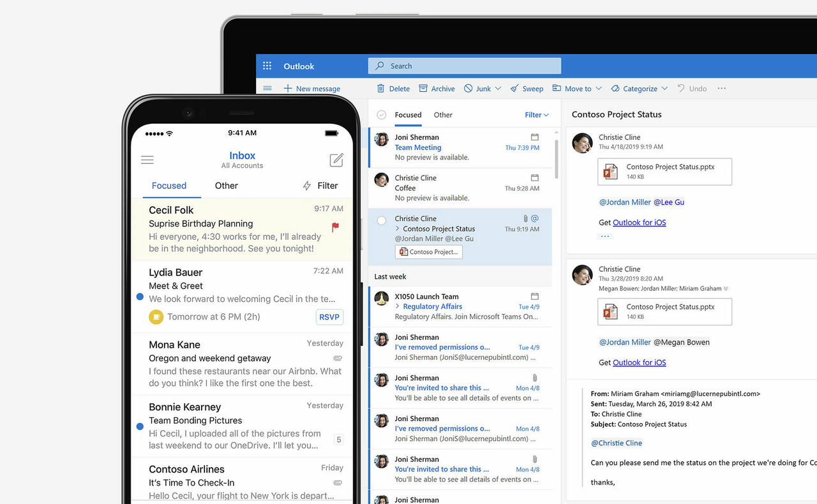817x504 pixels.
Task: Click the message list scrollbar
Action: pos(557,159)
